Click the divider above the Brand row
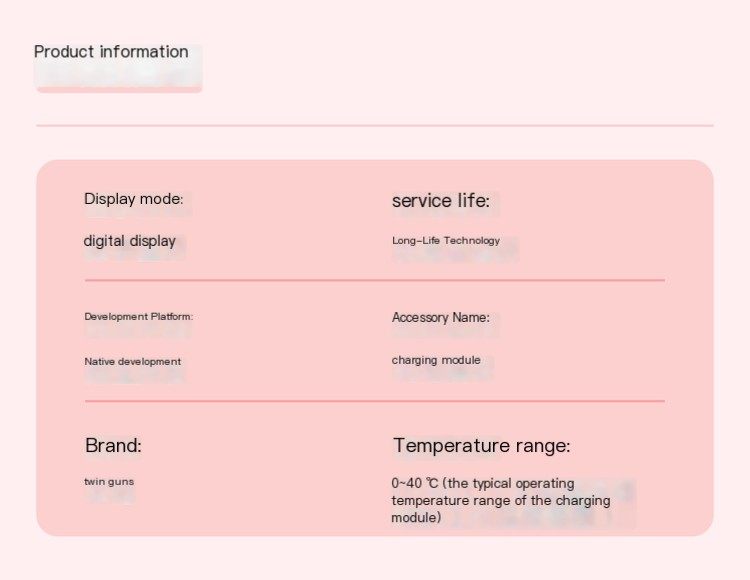 pyautogui.click(x=375, y=401)
